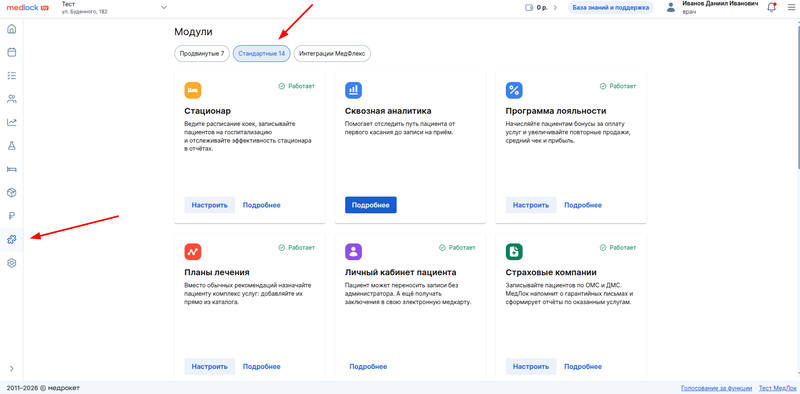
Task: Open the laboratory flask sidebar icon
Action: click(x=12, y=146)
